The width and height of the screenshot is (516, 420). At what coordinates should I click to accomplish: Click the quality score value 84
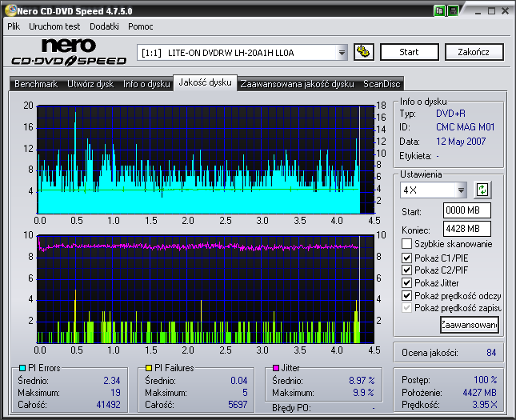pyautogui.click(x=491, y=353)
